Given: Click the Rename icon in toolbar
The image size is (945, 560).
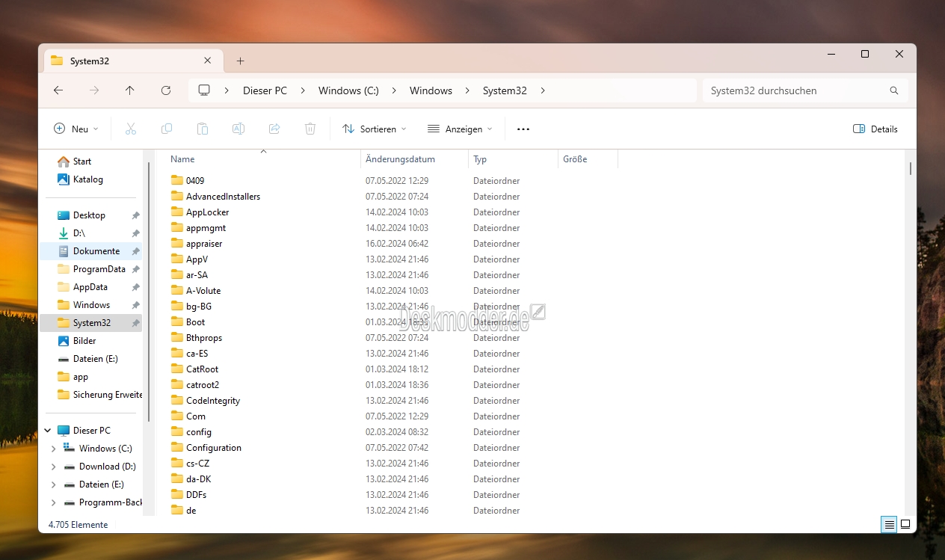Looking at the screenshot, I should [x=238, y=129].
